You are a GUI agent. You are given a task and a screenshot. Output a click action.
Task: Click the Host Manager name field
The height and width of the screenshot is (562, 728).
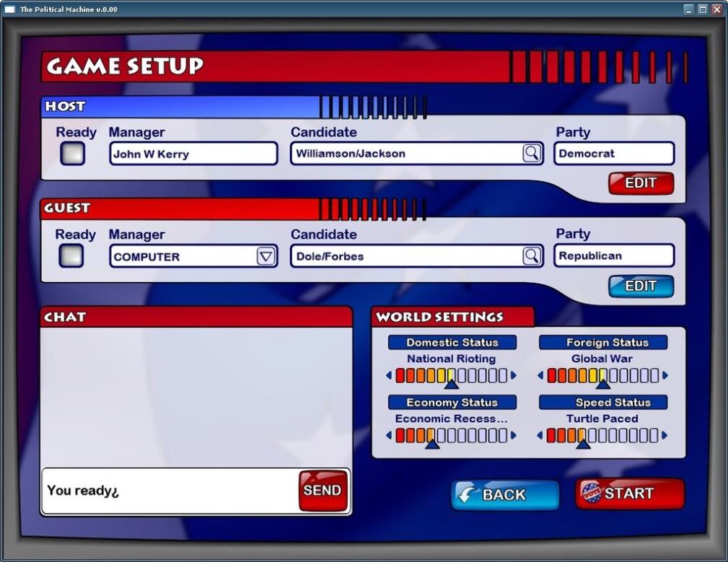click(193, 154)
